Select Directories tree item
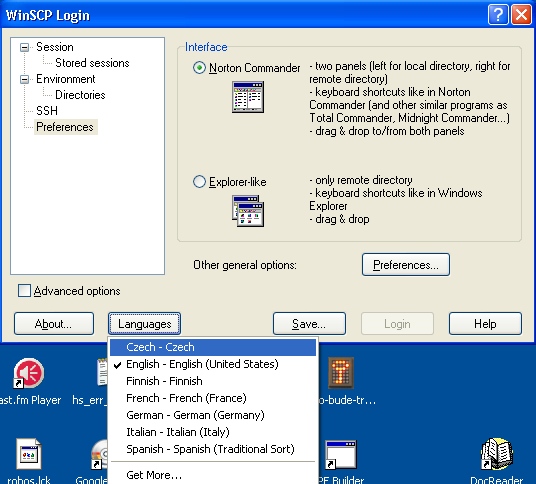This screenshot has width=536, height=484. pyautogui.click(x=80, y=95)
